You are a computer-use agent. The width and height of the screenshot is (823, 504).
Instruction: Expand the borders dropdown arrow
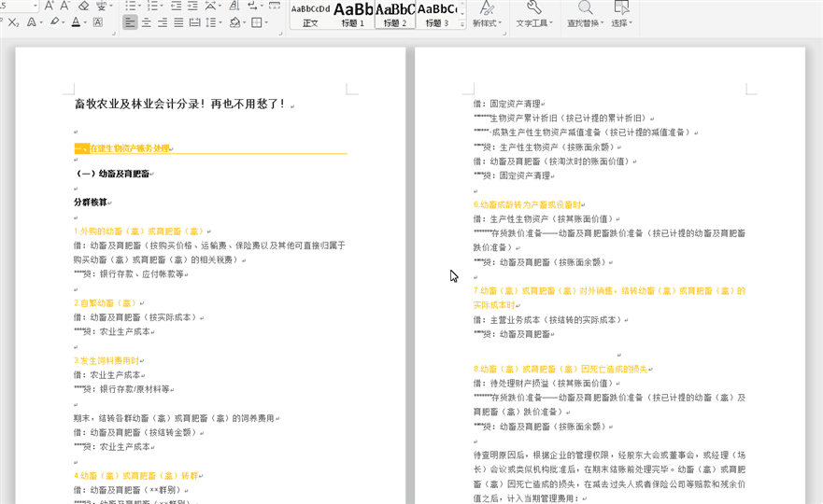(268, 22)
